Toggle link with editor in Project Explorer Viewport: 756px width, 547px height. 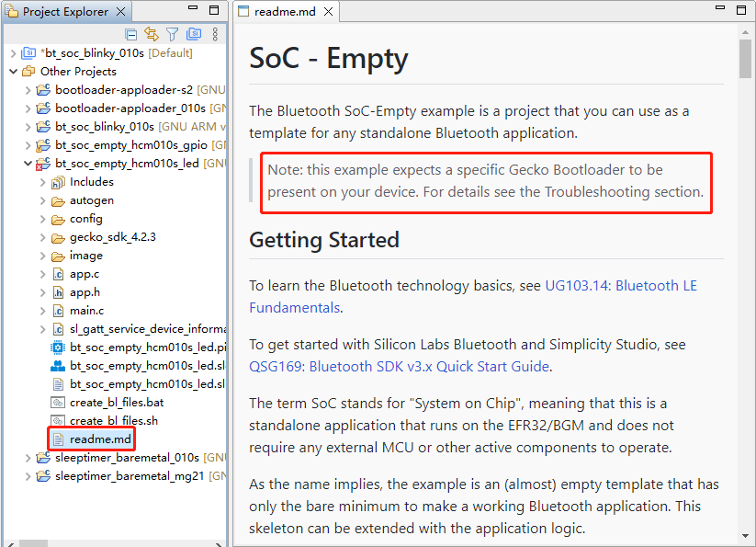pos(152,34)
